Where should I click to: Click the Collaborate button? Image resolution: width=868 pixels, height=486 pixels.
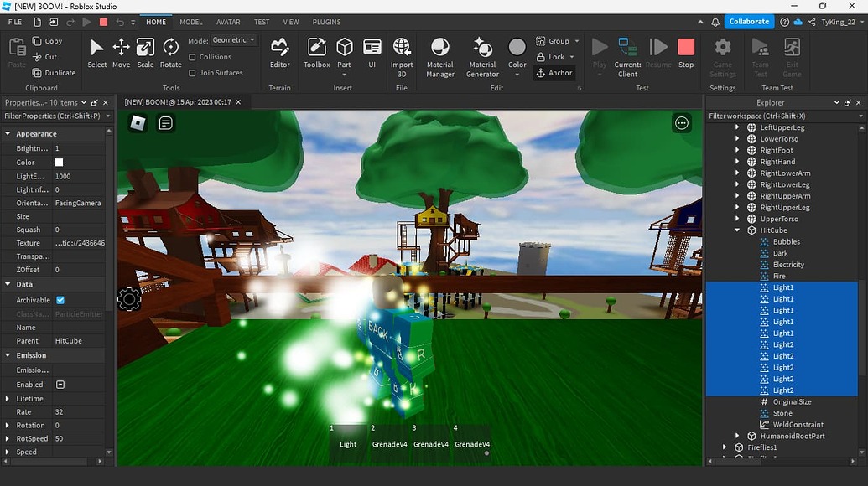749,21
